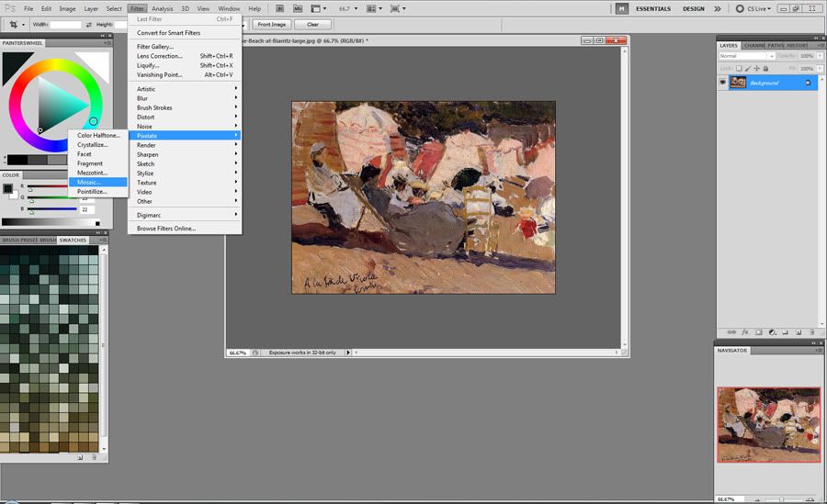Toggle lock position in Layers panel

click(x=756, y=69)
